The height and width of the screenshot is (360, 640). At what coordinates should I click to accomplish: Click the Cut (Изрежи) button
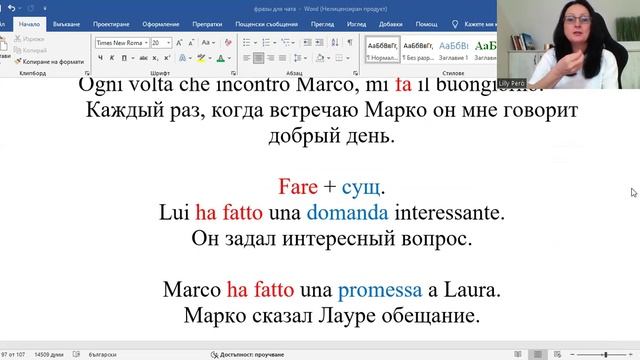click(29, 39)
